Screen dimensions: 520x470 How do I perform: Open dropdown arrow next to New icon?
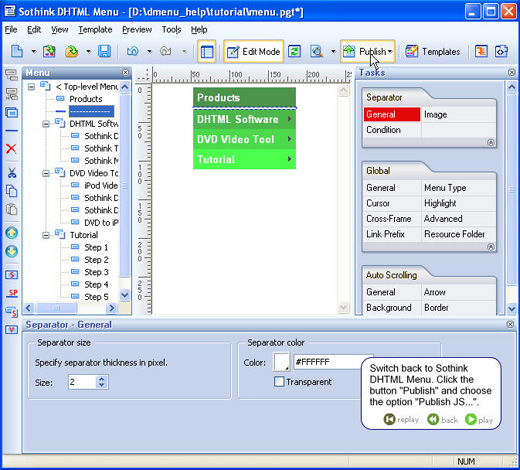[x=33, y=51]
